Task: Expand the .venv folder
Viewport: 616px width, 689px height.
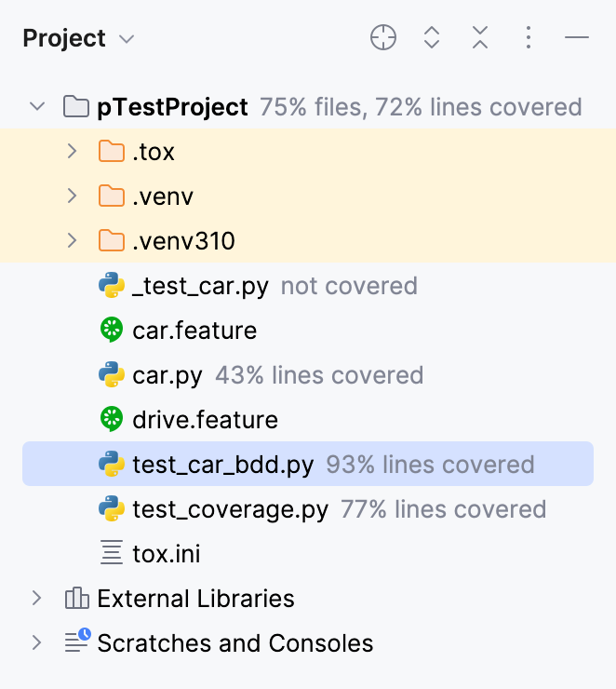Action: click(x=73, y=196)
